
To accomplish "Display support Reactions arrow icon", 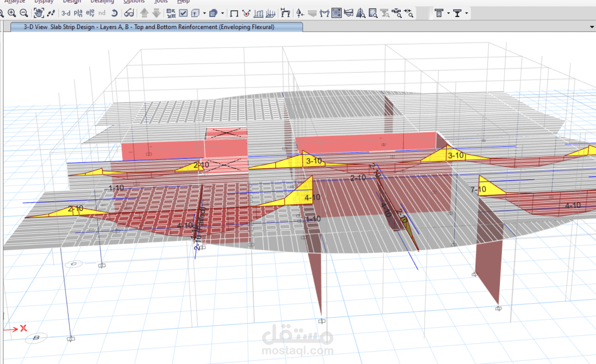I will point(300,13).
